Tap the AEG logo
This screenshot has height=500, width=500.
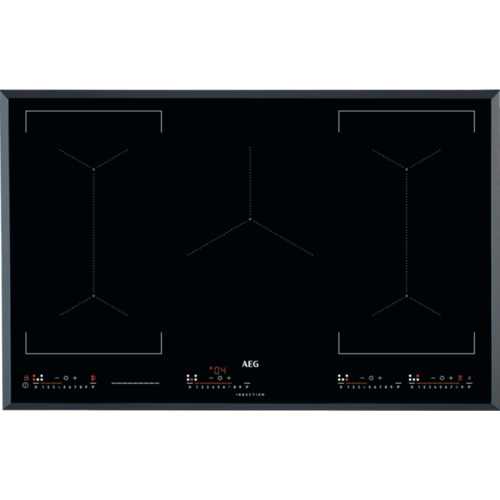coord(250,364)
